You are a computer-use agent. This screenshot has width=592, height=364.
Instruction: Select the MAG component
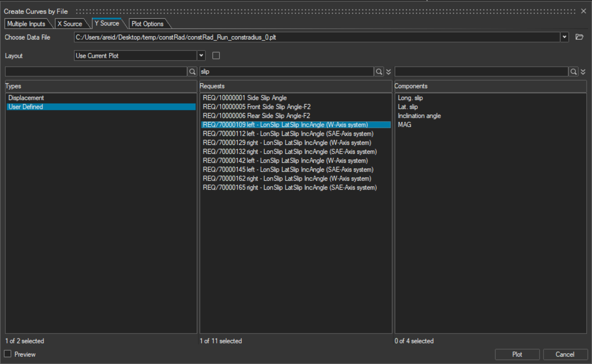[x=491, y=125]
